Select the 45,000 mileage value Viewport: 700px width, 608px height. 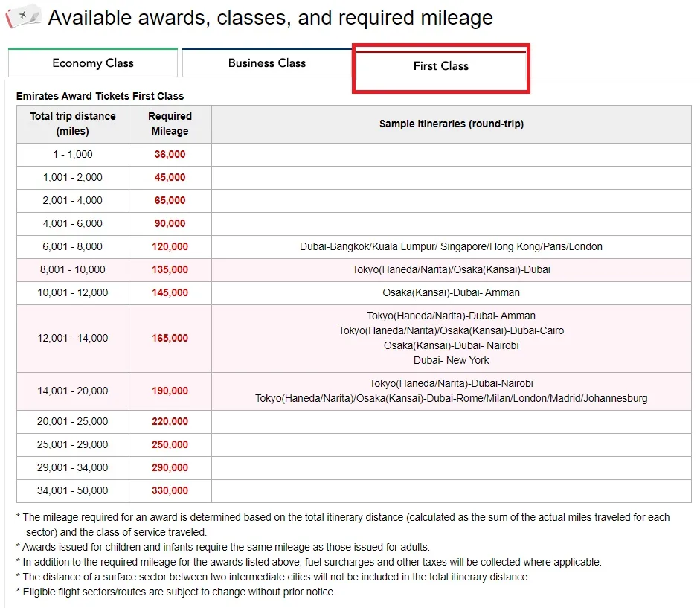tap(170, 177)
